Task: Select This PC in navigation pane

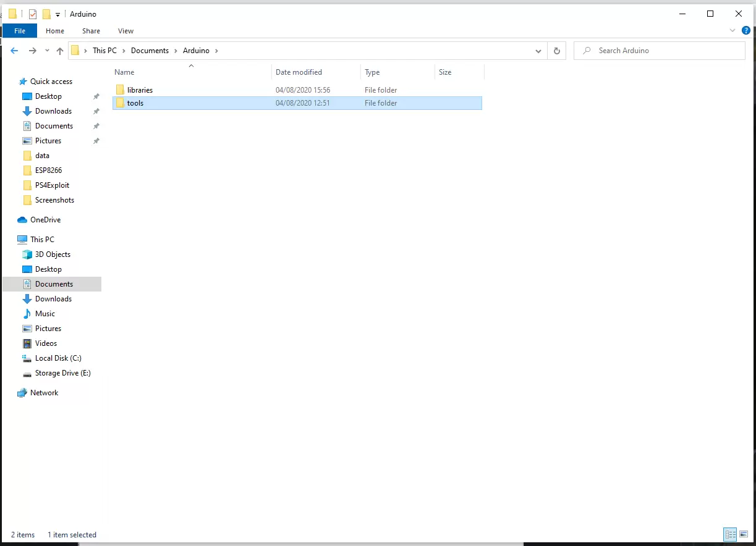Action: (42, 240)
